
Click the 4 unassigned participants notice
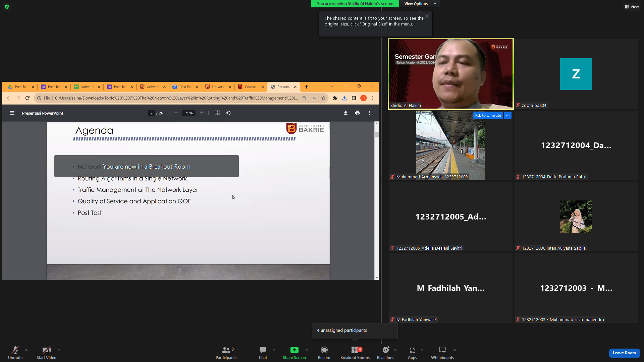[x=355, y=330]
